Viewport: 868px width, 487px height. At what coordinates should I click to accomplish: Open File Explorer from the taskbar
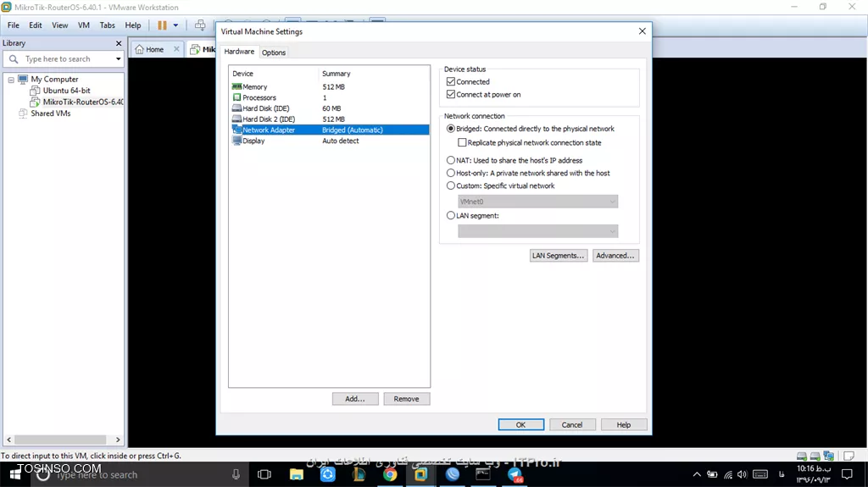297,474
